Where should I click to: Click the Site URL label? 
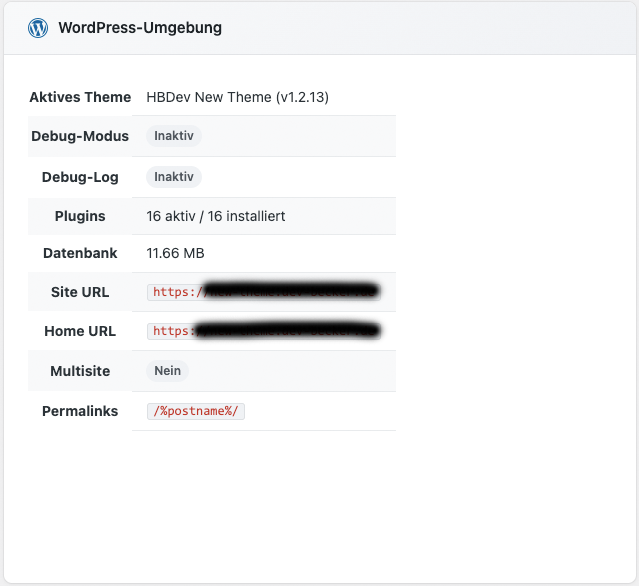[x=80, y=292]
